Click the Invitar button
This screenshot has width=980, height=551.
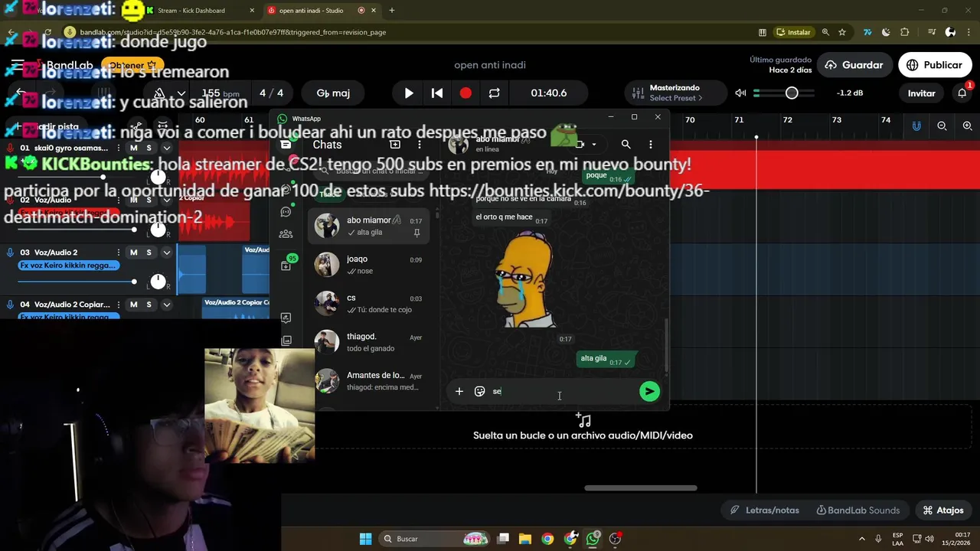[922, 93]
